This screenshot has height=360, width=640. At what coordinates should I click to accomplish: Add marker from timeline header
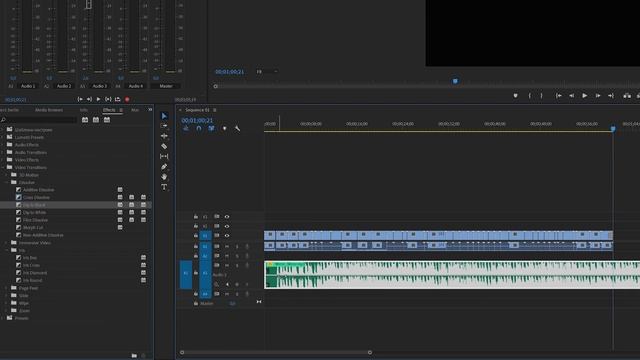pos(224,129)
